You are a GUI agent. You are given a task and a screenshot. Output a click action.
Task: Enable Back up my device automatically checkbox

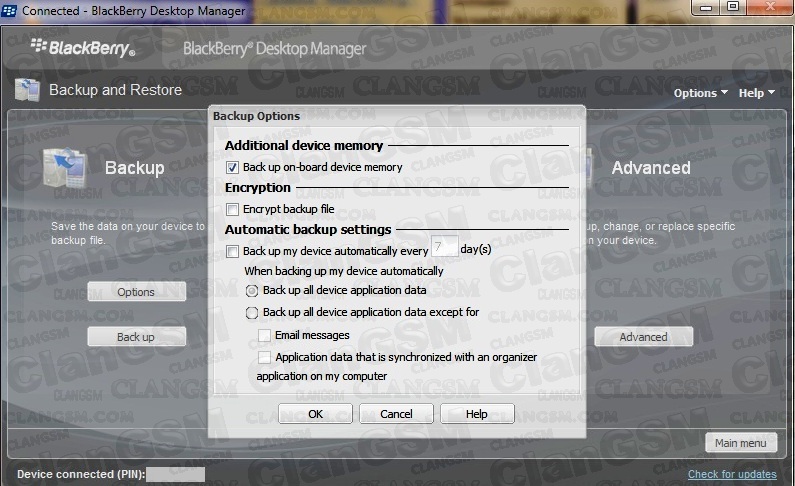point(232,251)
